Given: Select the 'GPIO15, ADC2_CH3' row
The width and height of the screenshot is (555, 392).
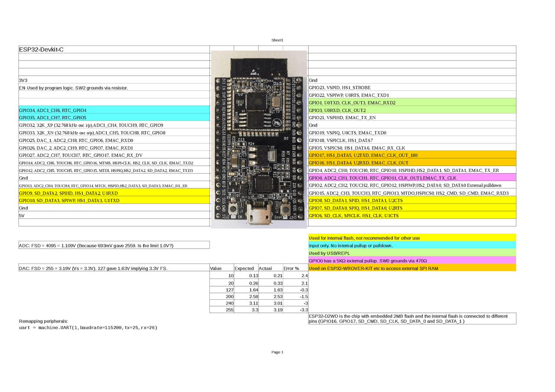Looking at the screenshot, I should [412, 193].
